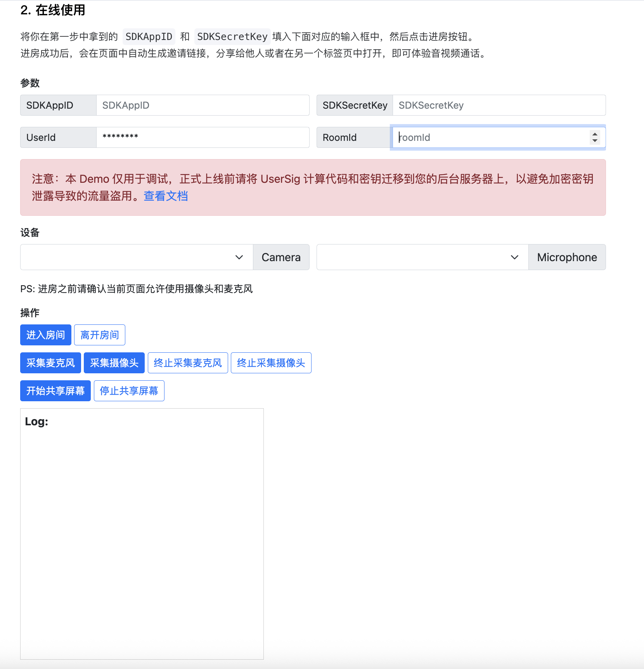
Task: Click the SDKAppID input field
Action: [x=203, y=105]
